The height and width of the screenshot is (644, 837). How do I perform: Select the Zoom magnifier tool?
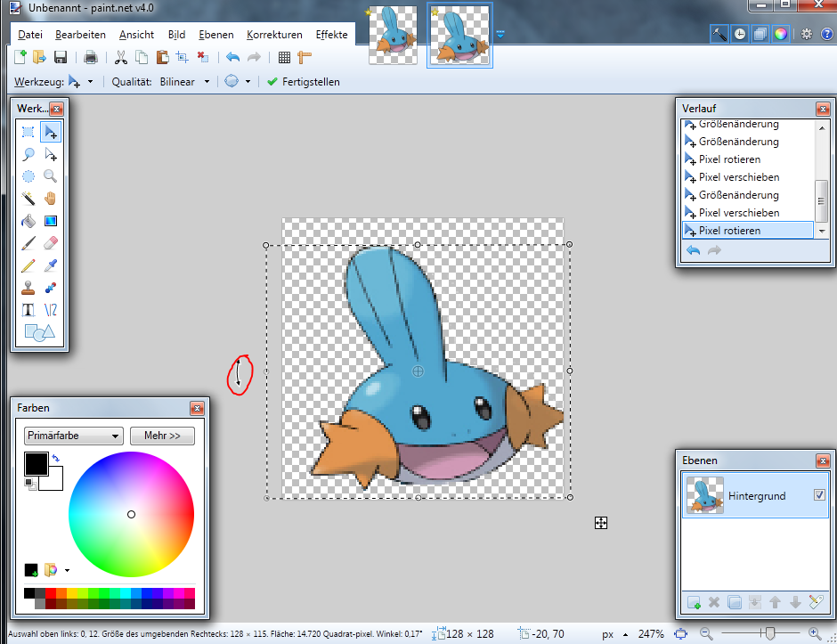(51, 176)
